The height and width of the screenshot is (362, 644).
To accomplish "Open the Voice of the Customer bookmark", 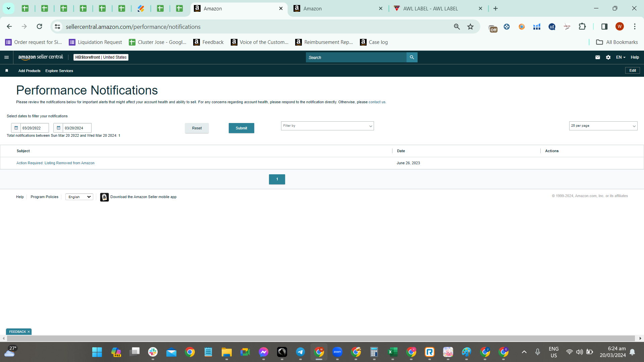I will click(260, 42).
